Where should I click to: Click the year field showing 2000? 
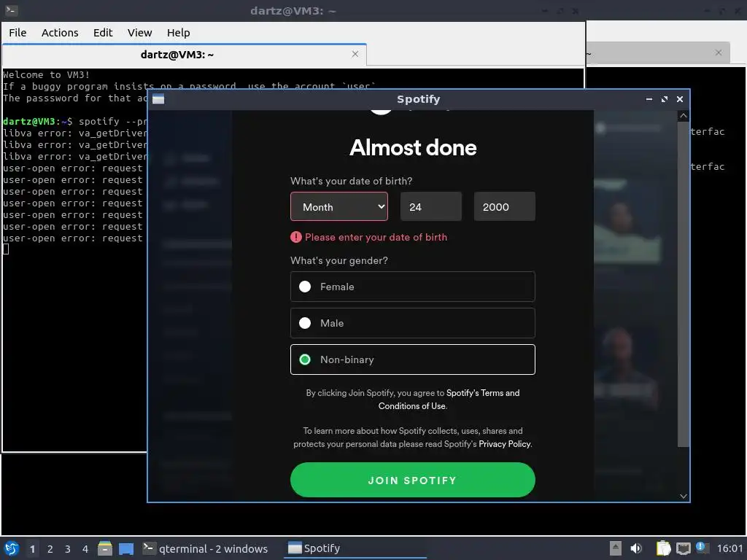coord(504,206)
